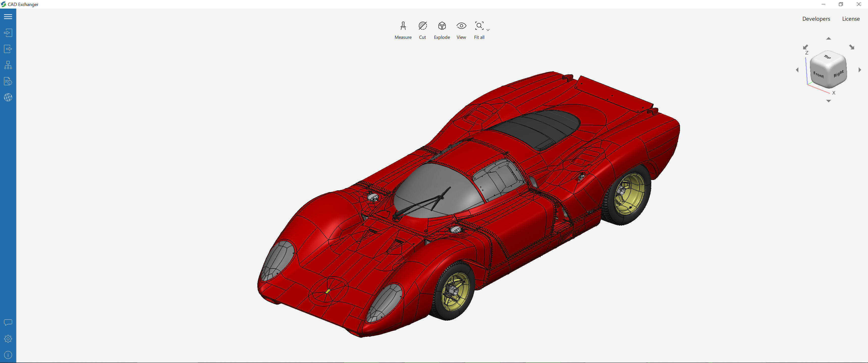Click the Front face of view cube

click(x=819, y=75)
